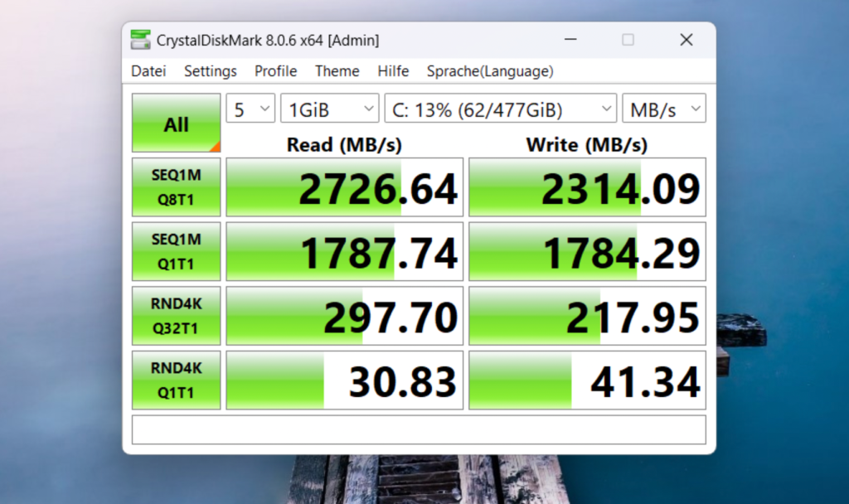Click the RND4K Q1T1 write result 41.34

(587, 380)
